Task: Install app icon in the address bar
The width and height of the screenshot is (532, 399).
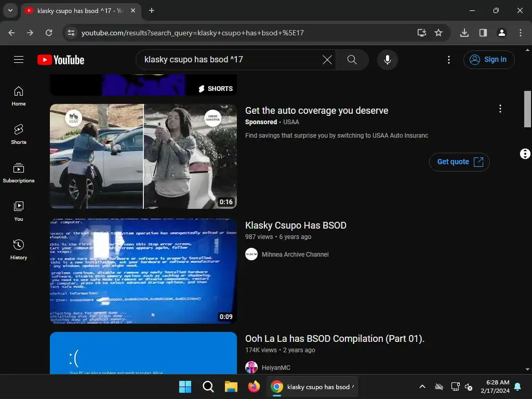Action: click(421, 33)
